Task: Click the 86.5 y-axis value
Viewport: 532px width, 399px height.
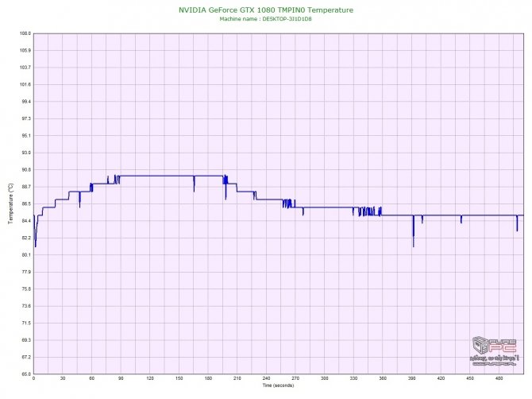Action: (x=25, y=203)
